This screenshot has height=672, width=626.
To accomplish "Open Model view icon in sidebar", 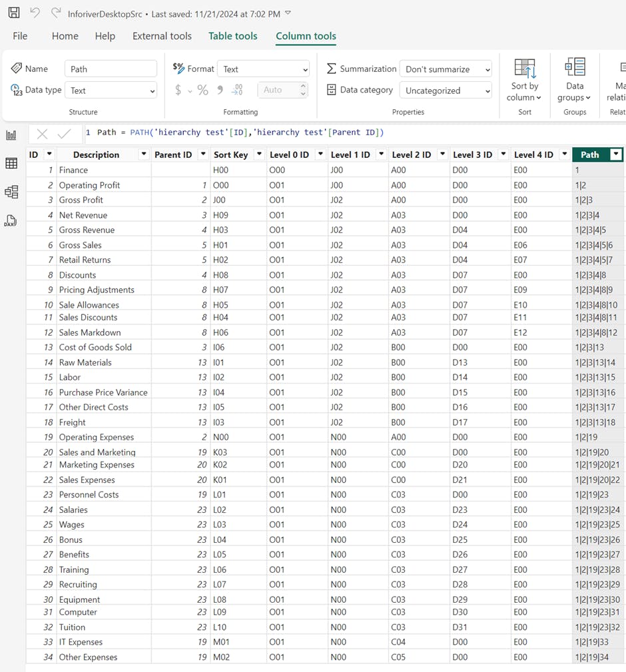I will pyautogui.click(x=11, y=192).
